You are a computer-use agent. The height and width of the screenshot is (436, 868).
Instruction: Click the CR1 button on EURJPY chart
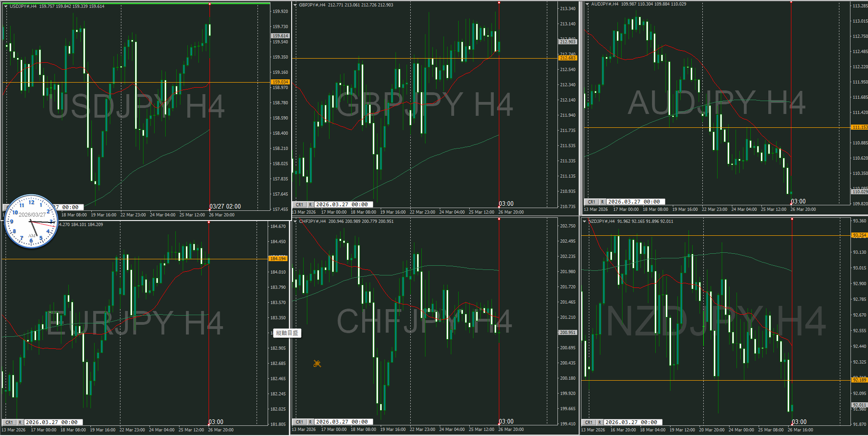click(9, 422)
